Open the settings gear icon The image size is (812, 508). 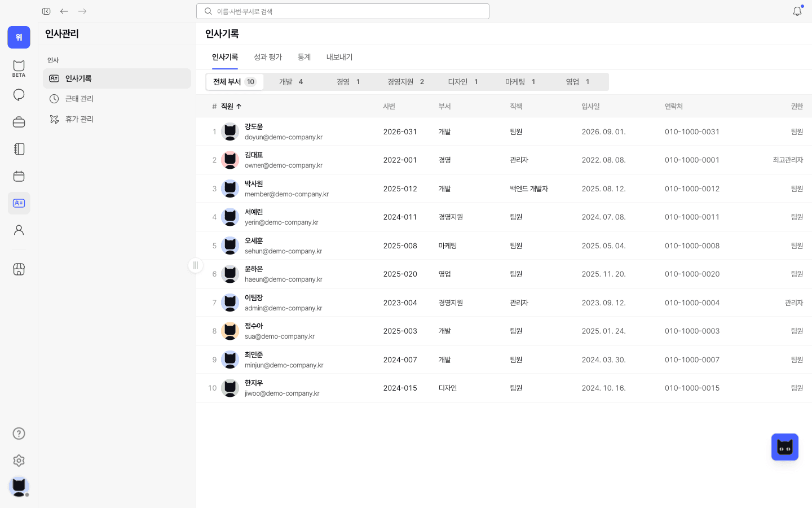point(19,461)
